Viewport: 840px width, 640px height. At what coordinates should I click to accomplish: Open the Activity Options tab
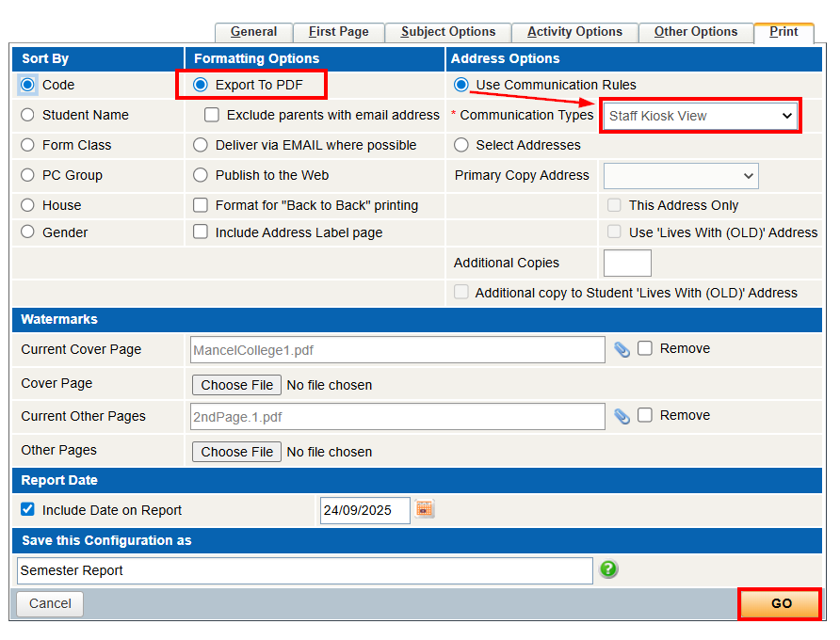pyautogui.click(x=574, y=32)
